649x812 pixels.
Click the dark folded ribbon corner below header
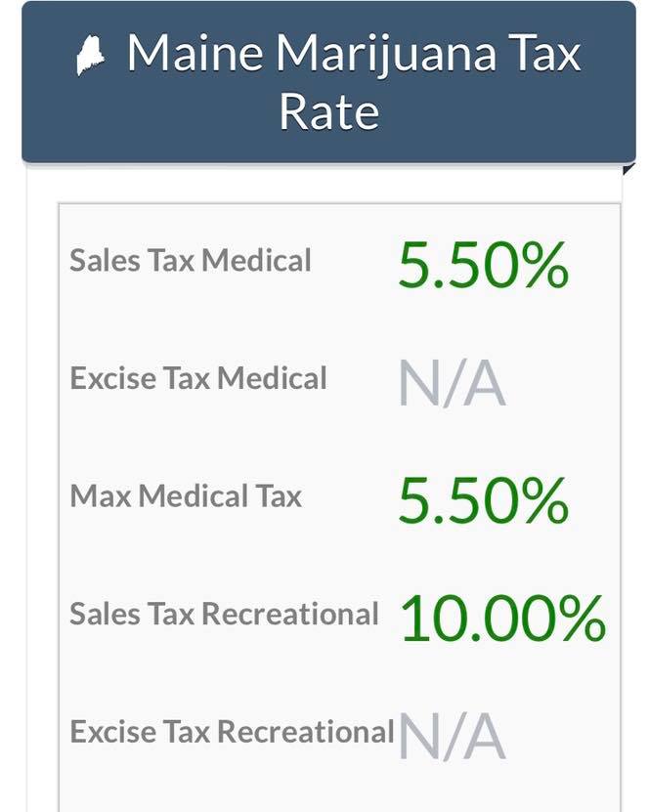[628, 169]
